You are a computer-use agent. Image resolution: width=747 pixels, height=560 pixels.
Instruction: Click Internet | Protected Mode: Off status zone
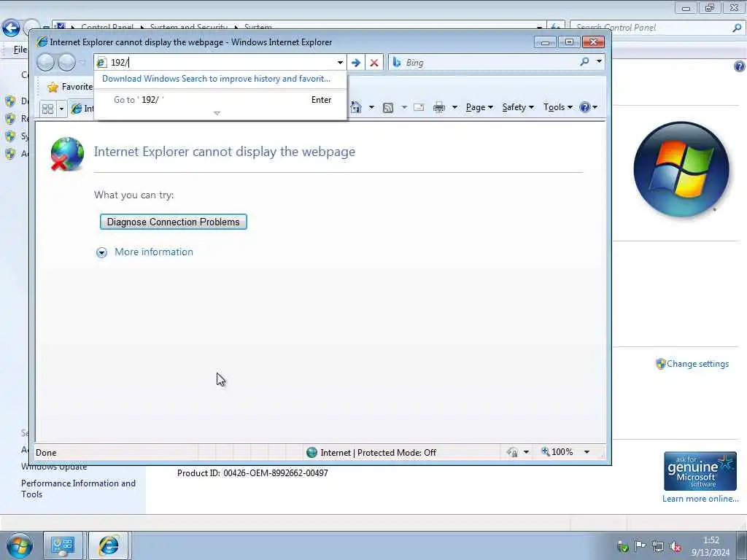[371, 452]
